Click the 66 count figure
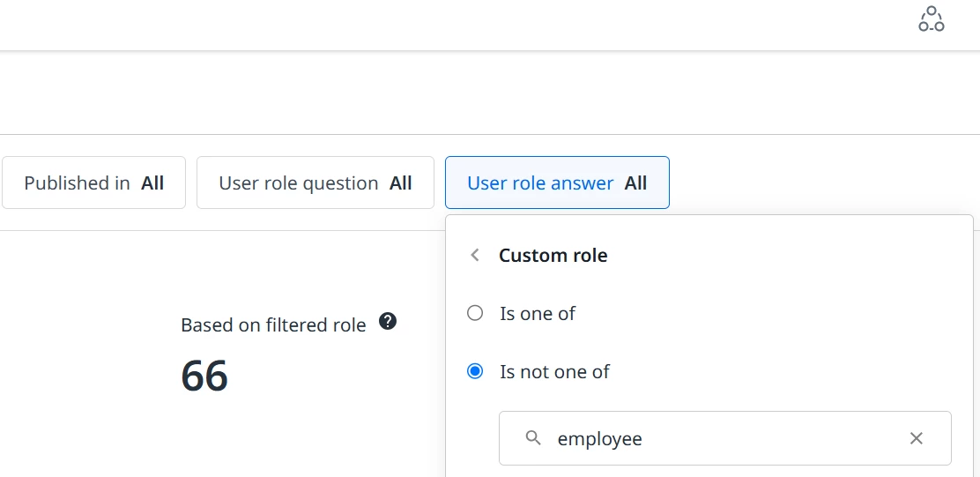The height and width of the screenshot is (477, 980). tap(204, 376)
